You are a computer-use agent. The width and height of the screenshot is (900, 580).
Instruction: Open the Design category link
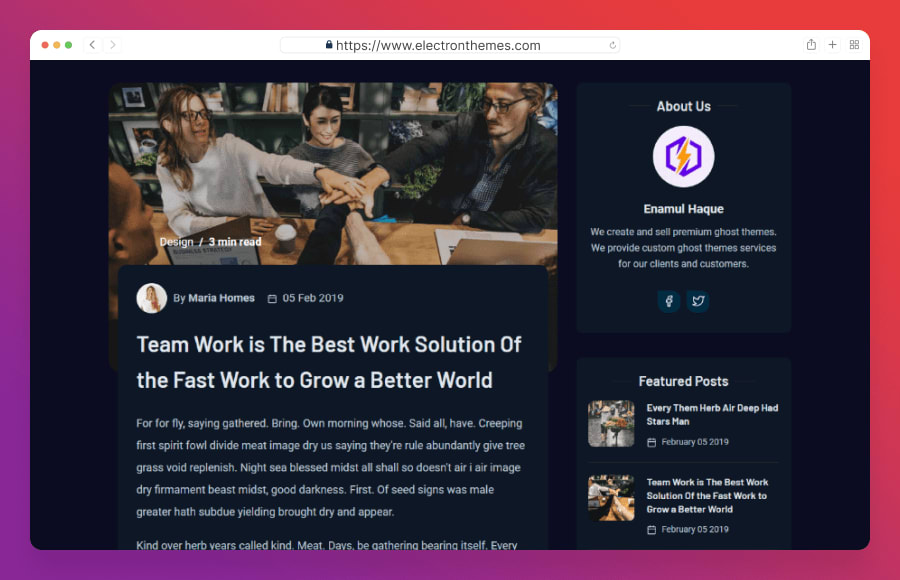[176, 242]
